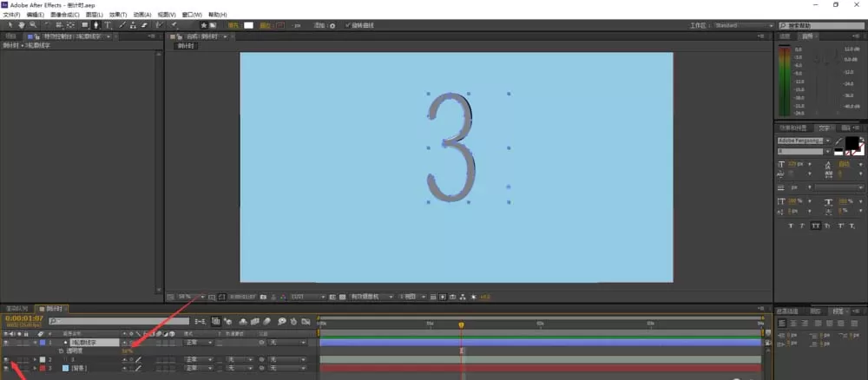Select the Pan Behind anchor tool
This screenshot has height=380, width=868.
click(x=70, y=25)
